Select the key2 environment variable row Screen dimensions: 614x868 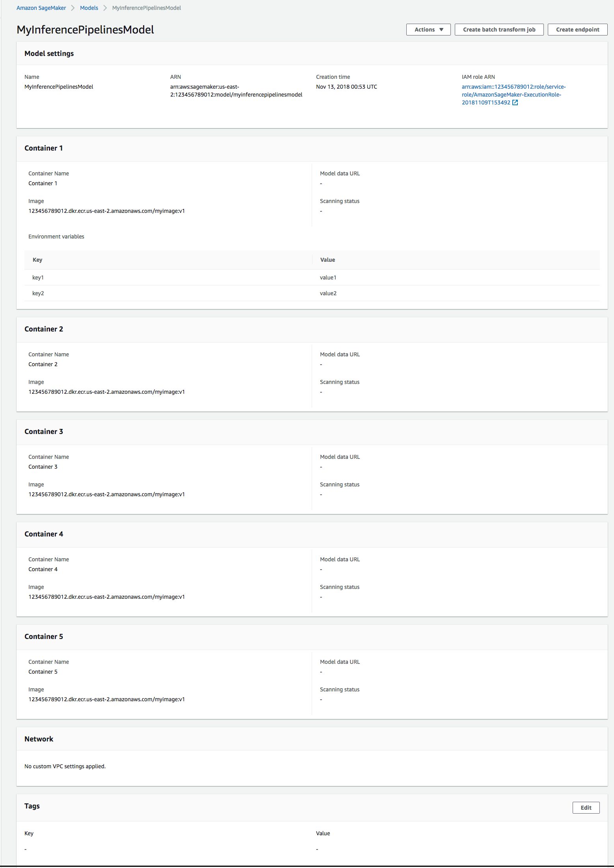[38, 293]
